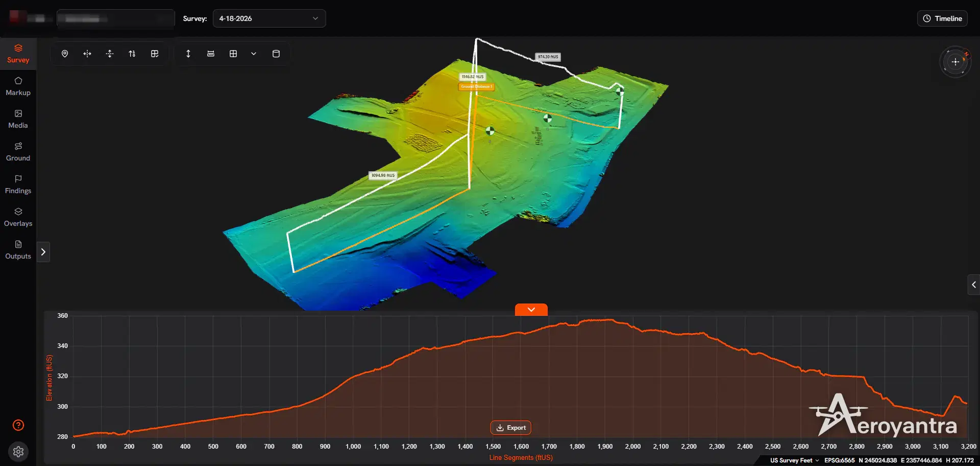Open the Outputs sidebar panel
Screen dimensions: 980x466
click(18, 250)
